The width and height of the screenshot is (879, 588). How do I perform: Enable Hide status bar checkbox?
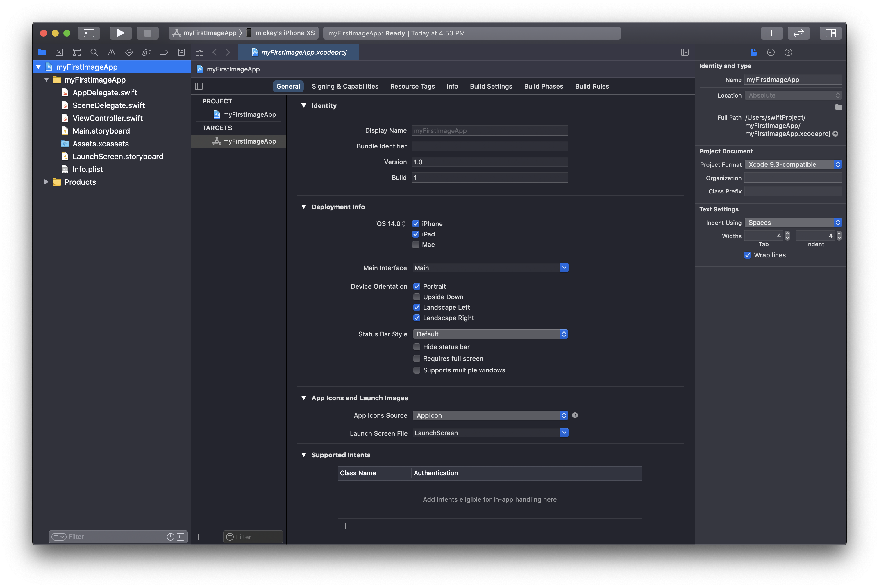point(417,347)
